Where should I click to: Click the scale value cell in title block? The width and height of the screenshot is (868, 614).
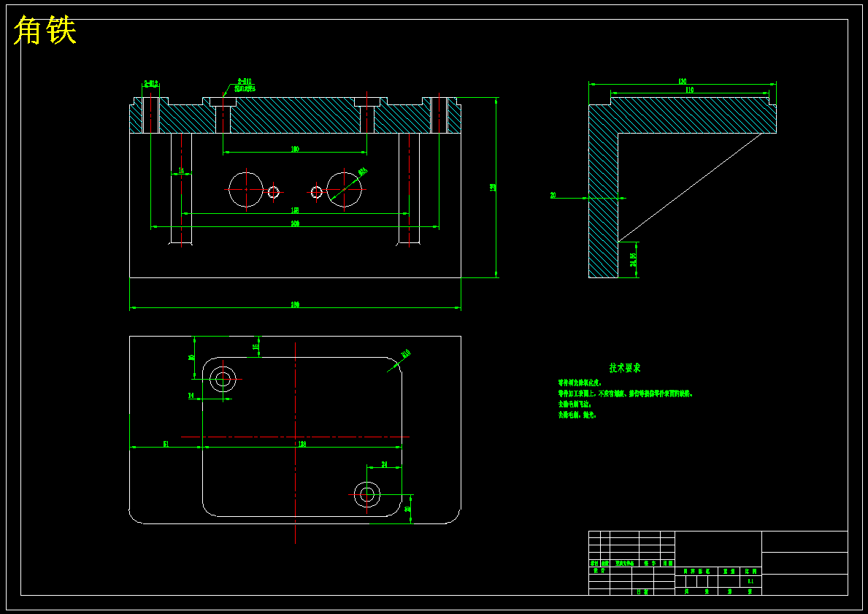click(x=750, y=581)
